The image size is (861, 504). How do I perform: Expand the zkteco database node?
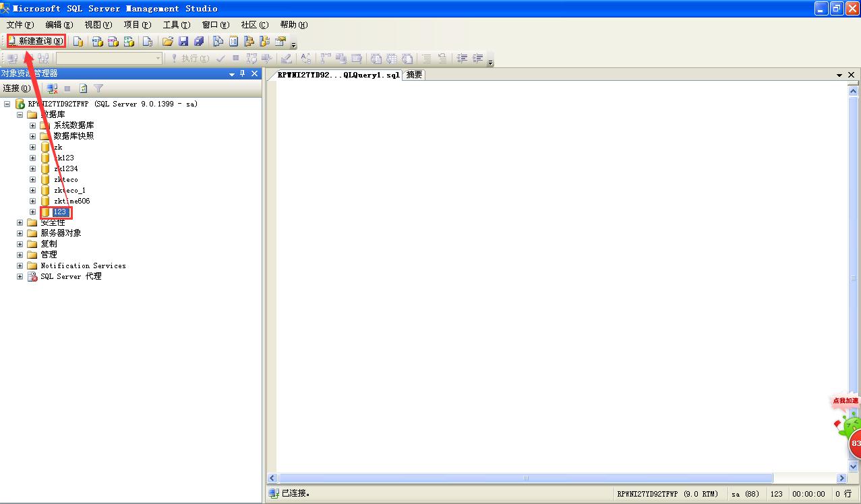pyautogui.click(x=32, y=179)
